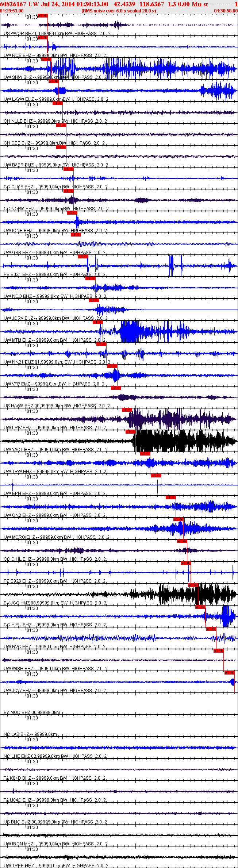Select the UW LRIV BHZ station label
The height and width of the screenshot is (868, 238).
pyautogui.click(x=55, y=428)
